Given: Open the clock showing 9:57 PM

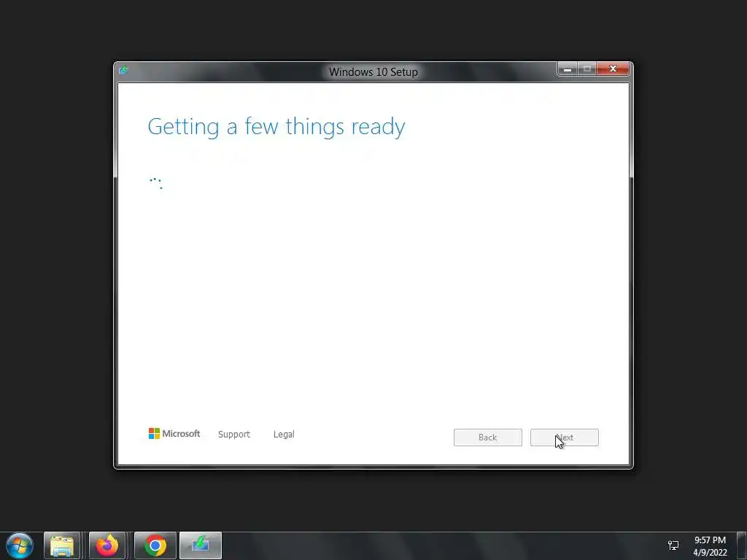Looking at the screenshot, I should point(710,546).
